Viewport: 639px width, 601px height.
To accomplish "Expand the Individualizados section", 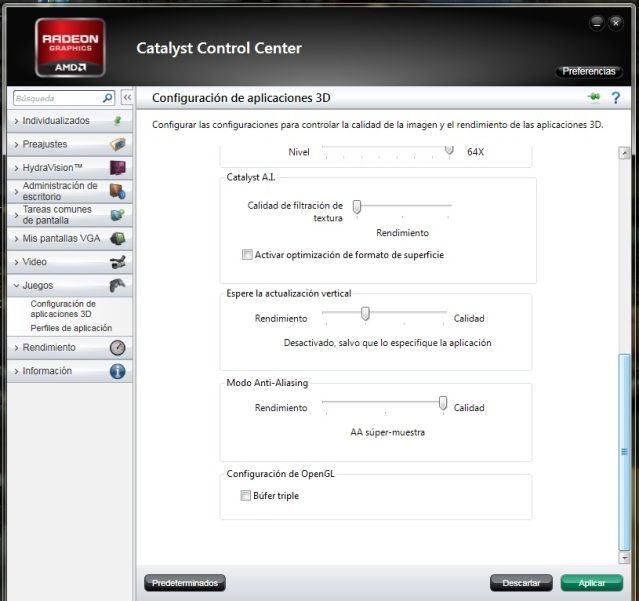I will point(56,121).
